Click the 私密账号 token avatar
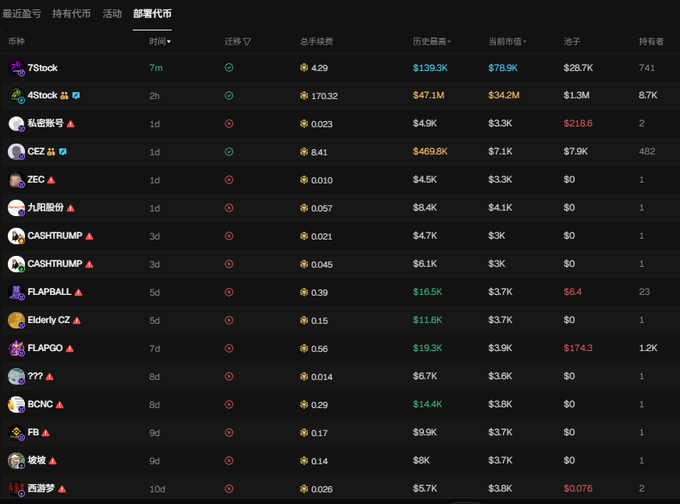This screenshot has height=504, width=680. click(x=16, y=124)
